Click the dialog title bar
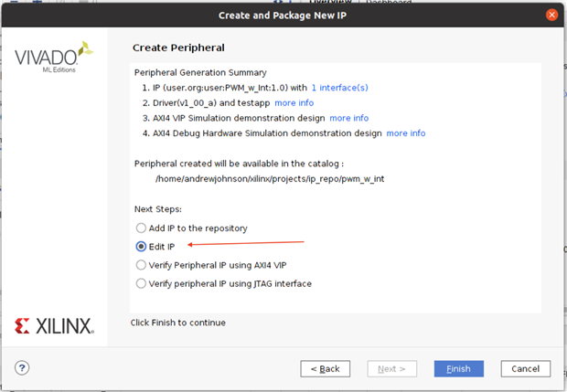567x392 pixels. click(283, 15)
